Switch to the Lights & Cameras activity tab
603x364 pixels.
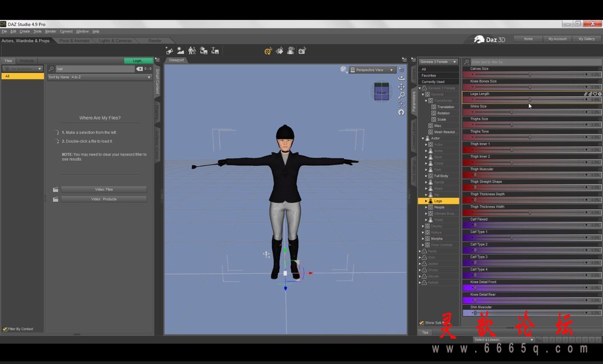click(x=115, y=41)
